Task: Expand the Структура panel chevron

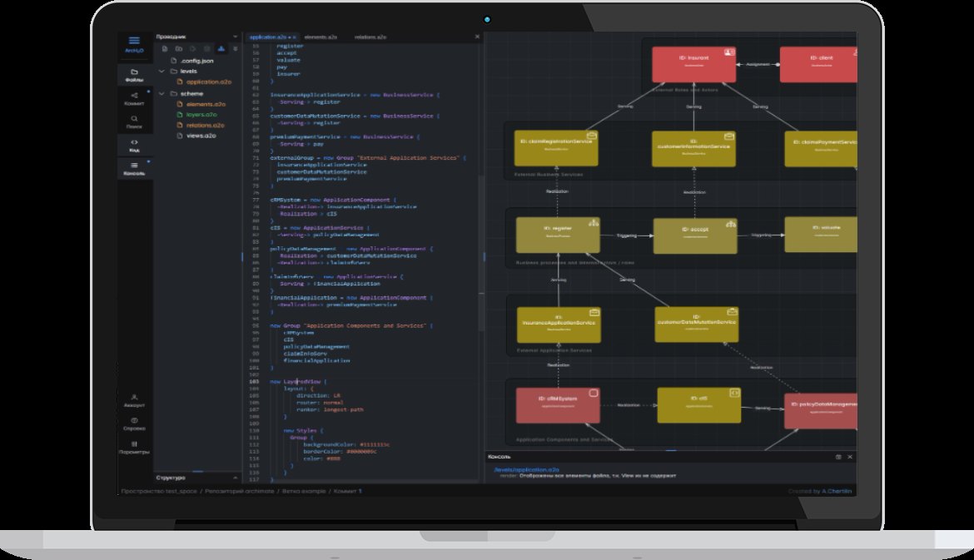Action: pos(235,478)
